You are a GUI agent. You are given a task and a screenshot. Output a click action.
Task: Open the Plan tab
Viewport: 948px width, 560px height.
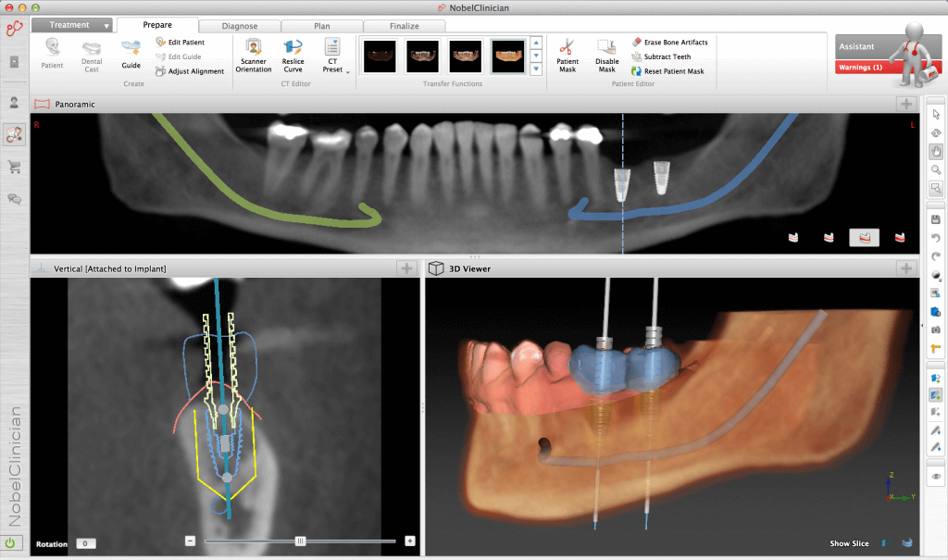321,26
